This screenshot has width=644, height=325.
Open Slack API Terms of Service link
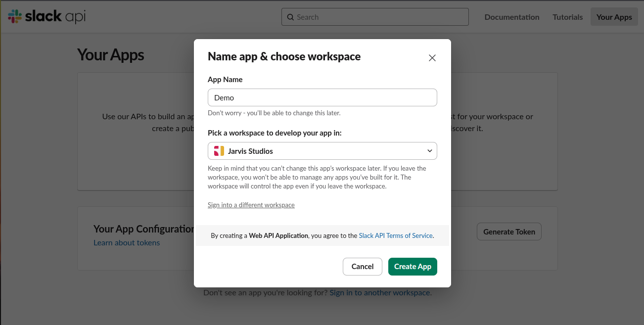coord(396,235)
